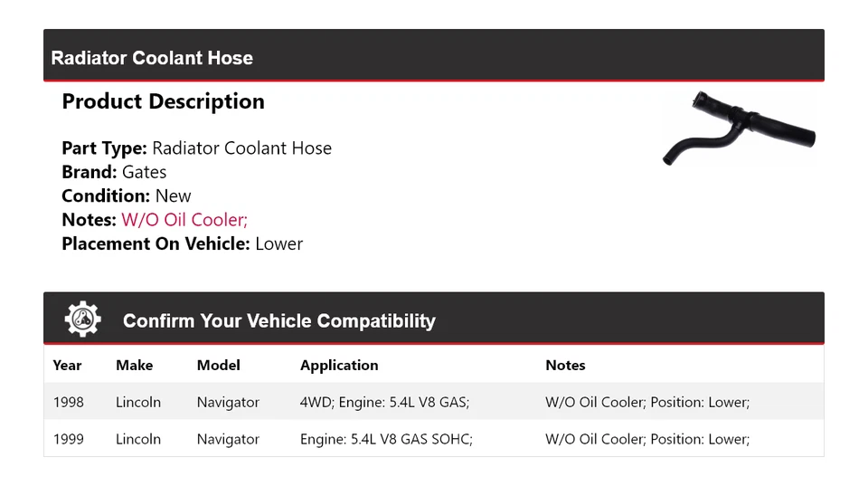Click the Confirm Your Vehicle Compatibility title
Screen dimensions: 868x486
click(278, 321)
